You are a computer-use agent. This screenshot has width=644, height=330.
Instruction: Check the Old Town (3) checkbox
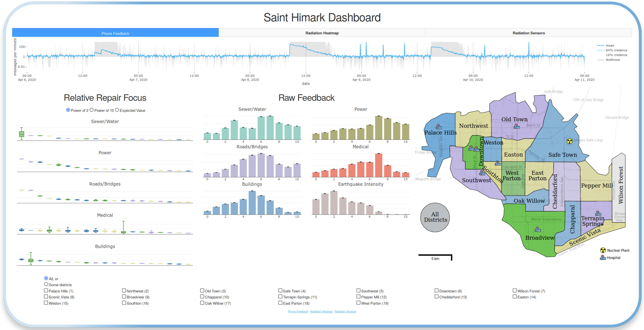202,291
